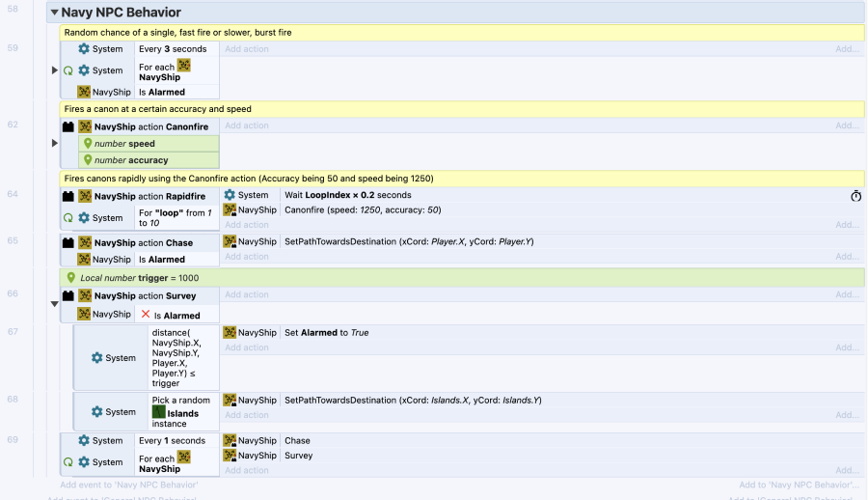Expand the Canonfire function event triangle

[x=55, y=143]
